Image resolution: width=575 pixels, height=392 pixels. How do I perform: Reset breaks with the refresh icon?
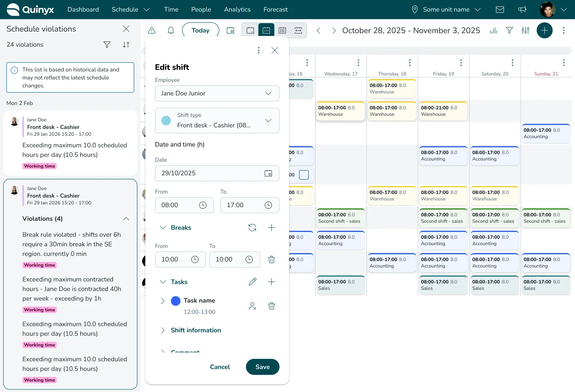click(252, 228)
